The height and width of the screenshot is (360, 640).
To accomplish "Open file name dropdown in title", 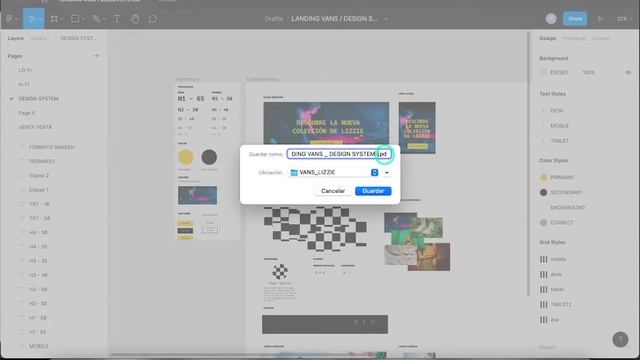I will [x=386, y=19].
